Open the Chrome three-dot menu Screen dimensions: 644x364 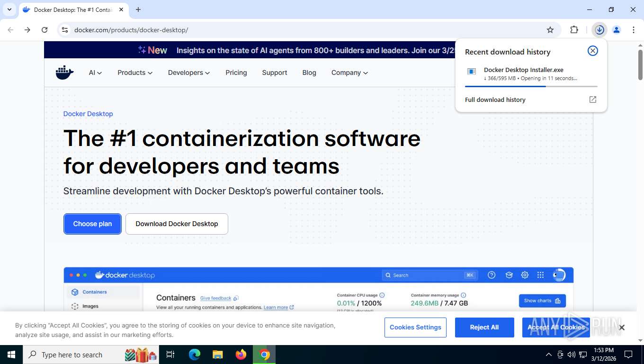tap(634, 30)
